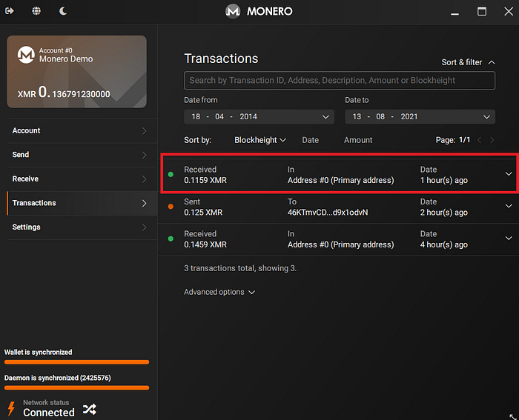The image size is (519, 420).
Task: Click green status dot of 0.1459 XMR transaction
Action: click(171, 239)
